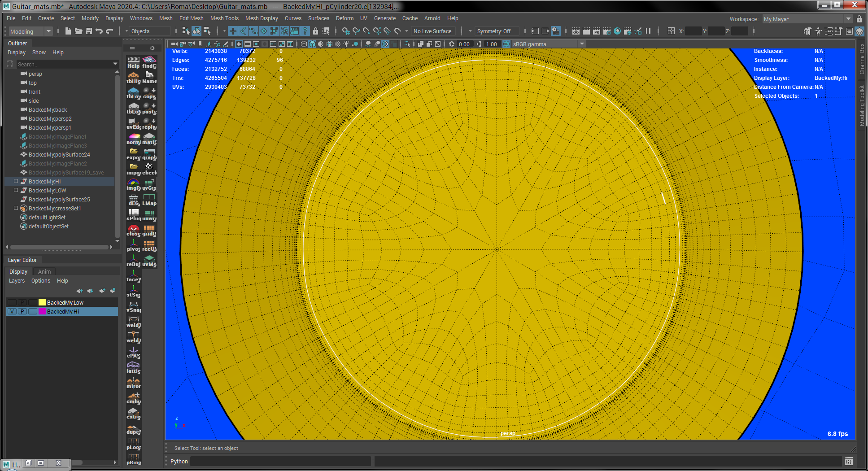868x471 pixels.
Task: Toggle the Modeling Toolkit icon at right
Action: tap(807, 31)
